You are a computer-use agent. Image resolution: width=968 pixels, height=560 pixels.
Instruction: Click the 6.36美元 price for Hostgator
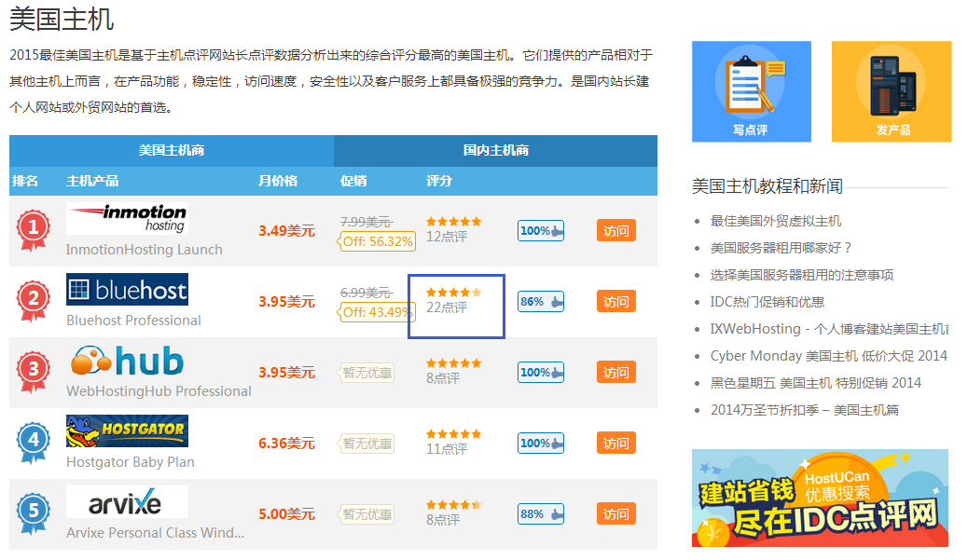tap(287, 444)
